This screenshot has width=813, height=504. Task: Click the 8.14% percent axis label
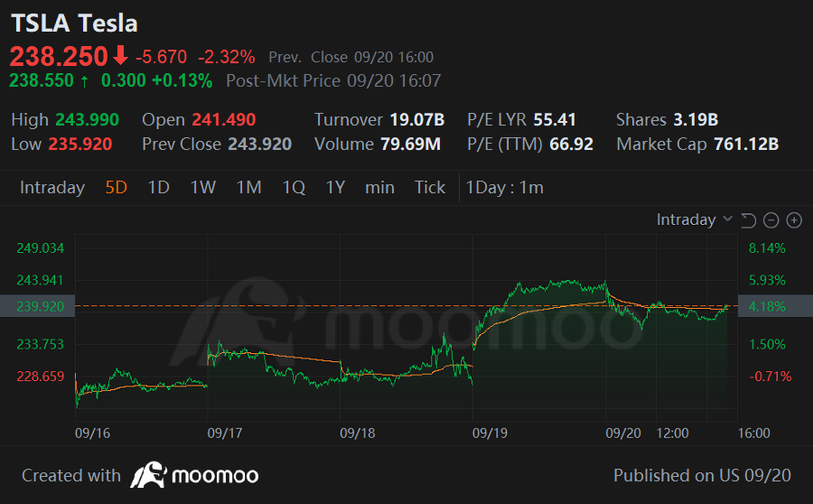point(767,248)
